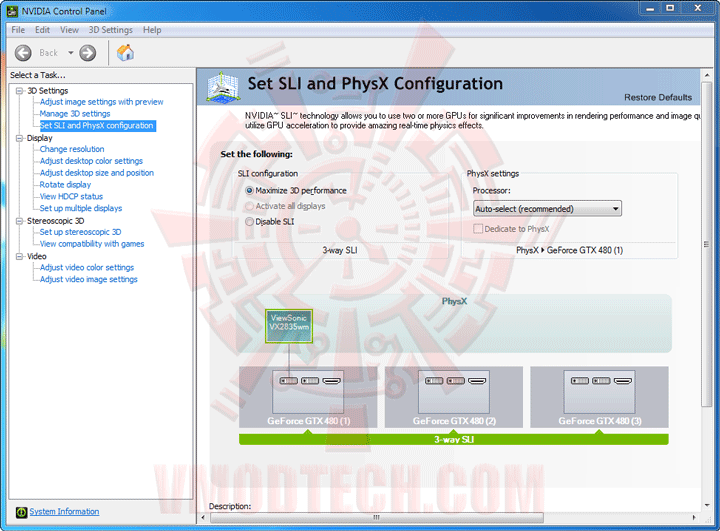Screen dimensions: 720x531
Task: Open Change resolution page
Action: tap(72, 149)
